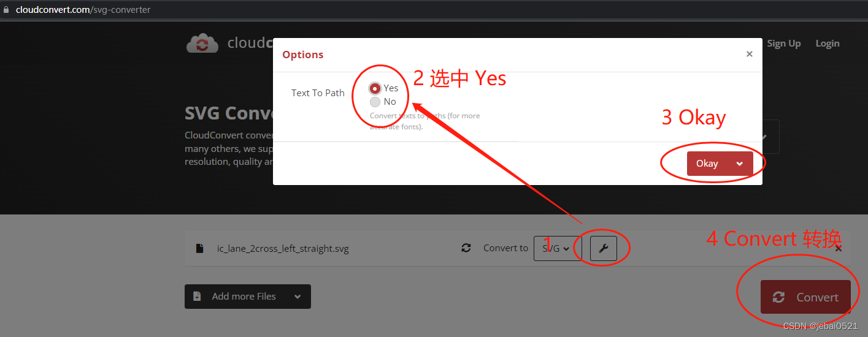Click the CloudConvert logo icon
Image resolution: width=868 pixels, height=337 pixels.
[x=202, y=43]
